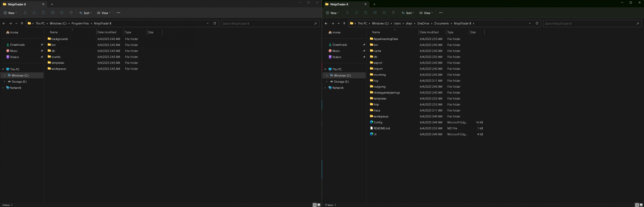The height and width of the screenshot is (207, 644).
Task: Select strategyanalyzerlogs folder in right window
Action: 387,93
